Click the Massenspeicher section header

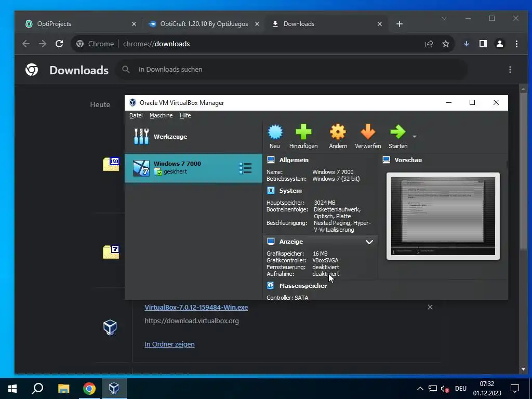pyautogui.click(x=303, y=286)
